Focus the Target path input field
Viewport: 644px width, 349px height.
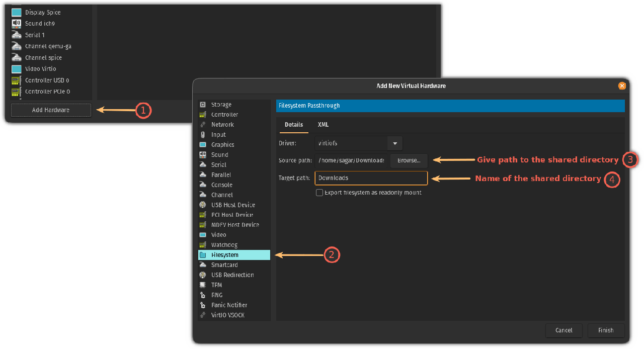point(371,178)
